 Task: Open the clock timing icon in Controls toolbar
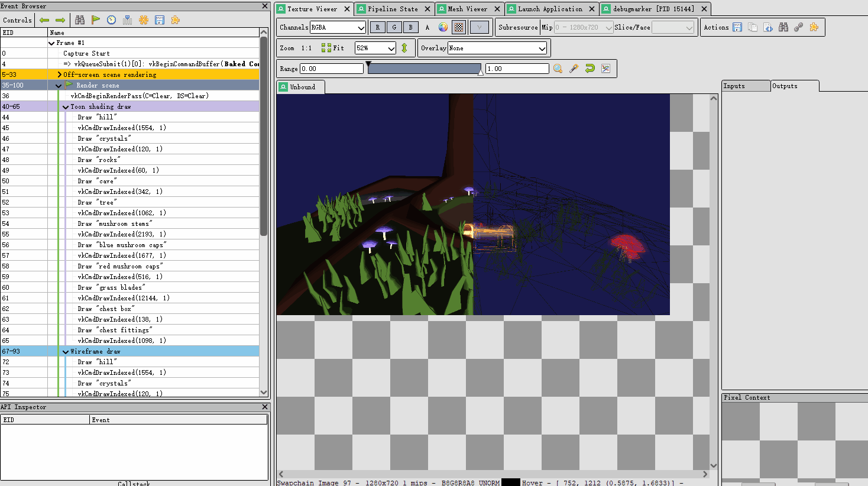coord(111,20)
